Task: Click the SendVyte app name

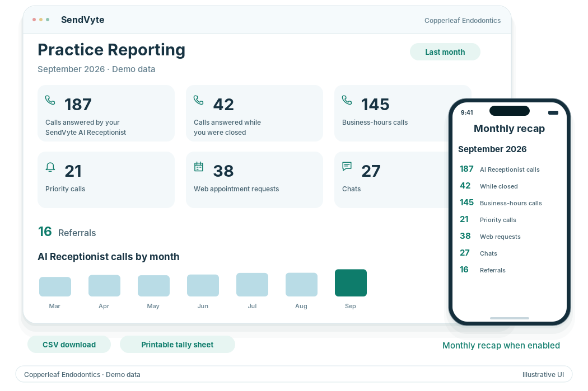Action: [x=83, y=20]
